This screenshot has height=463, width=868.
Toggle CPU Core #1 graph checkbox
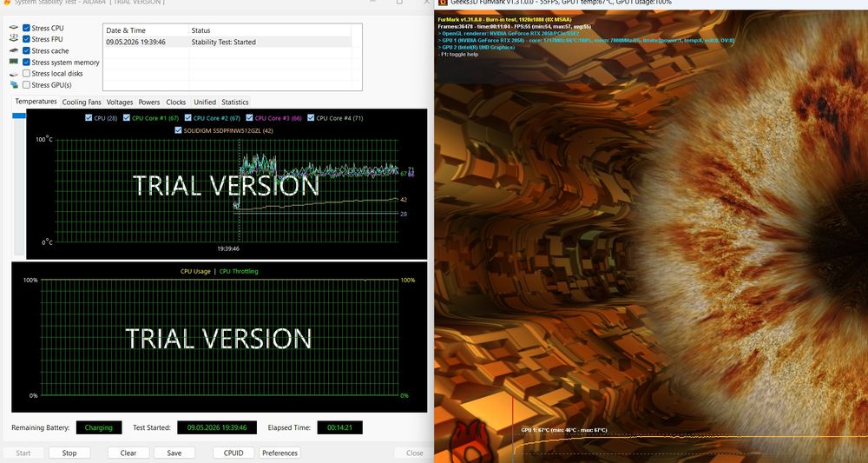click(127, 118)
